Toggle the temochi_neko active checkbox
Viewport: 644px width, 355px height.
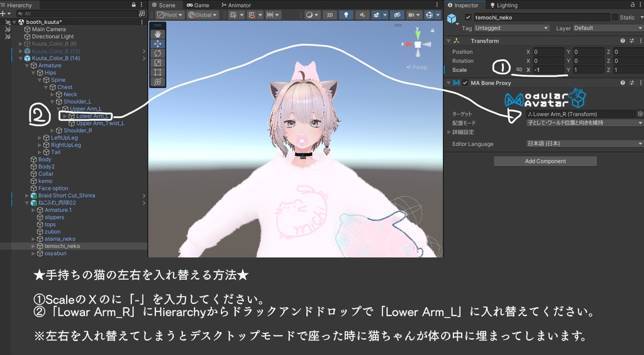[468, 17]
